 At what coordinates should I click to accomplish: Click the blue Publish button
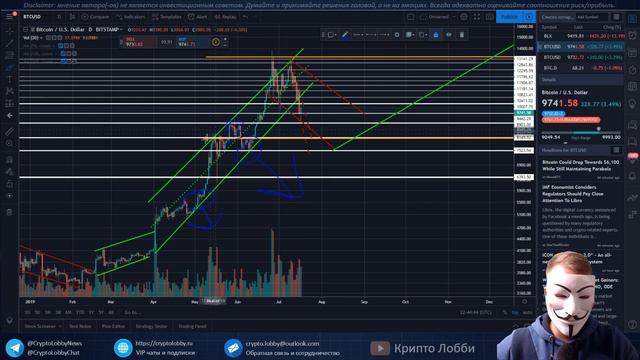tap(509, 17)
